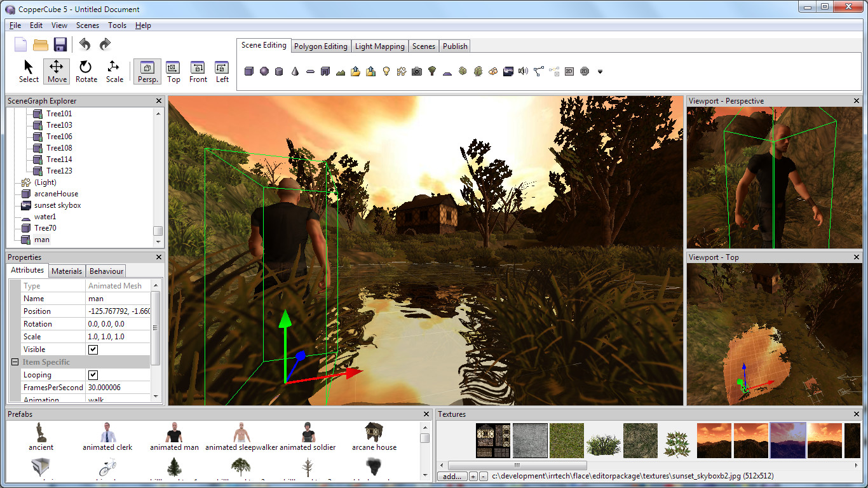Open the Scenes menu
The width and height of the screenshot is (868, 488).
pyautogui.click(x=87, y=25)
